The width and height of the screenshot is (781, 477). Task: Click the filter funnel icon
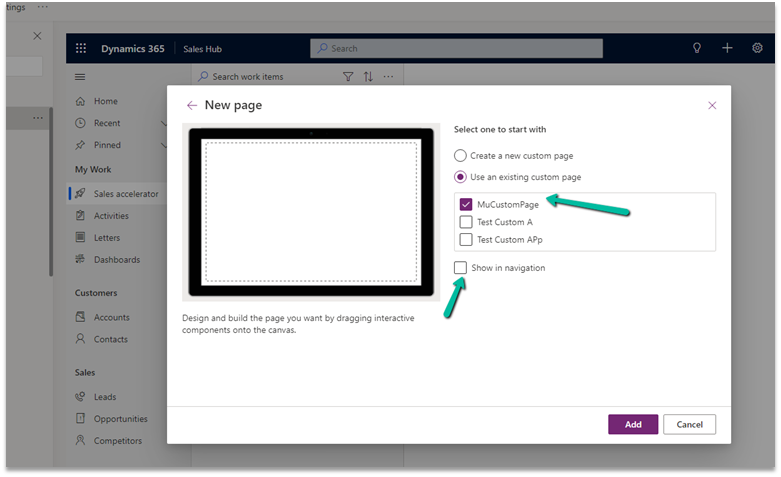pos(348,77)
